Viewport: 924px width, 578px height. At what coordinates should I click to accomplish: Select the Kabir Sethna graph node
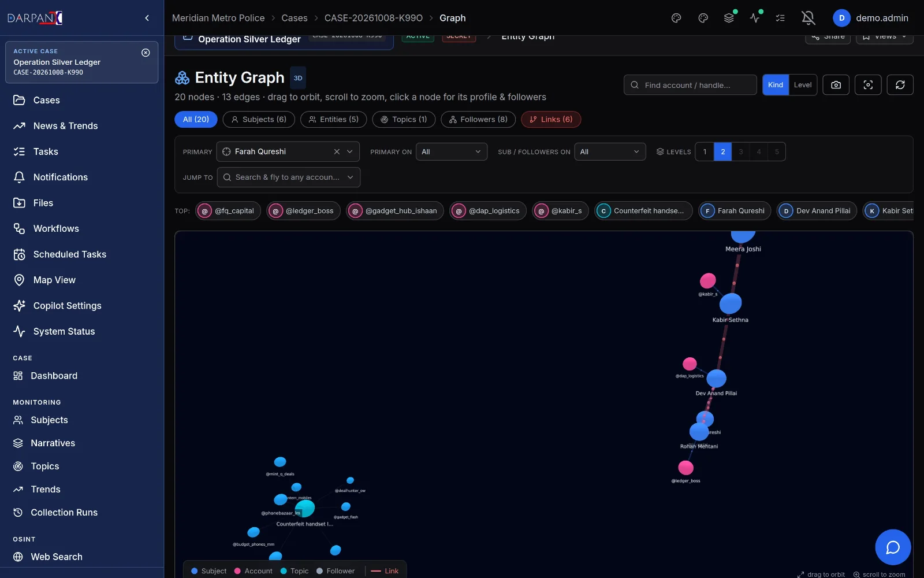pyautogui.click(x=731, y=303)
